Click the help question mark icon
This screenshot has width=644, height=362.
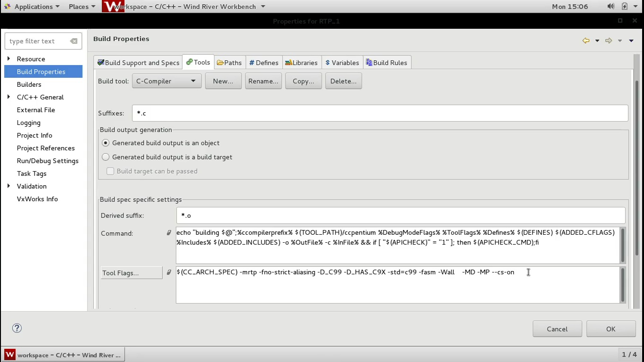click(17, 329)
